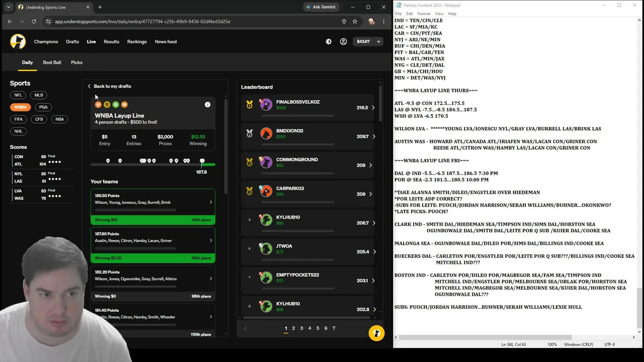The height and width of the screenshot is (362, 644).
Task: Go back in Chrome browser history
Action: point(10,22)
